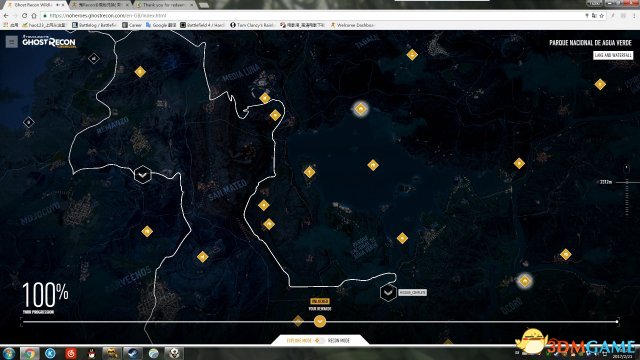Switch to the 'Thank you for redeem' browser tab
Screen dimensions: 640x360
[x=165, y=5]
